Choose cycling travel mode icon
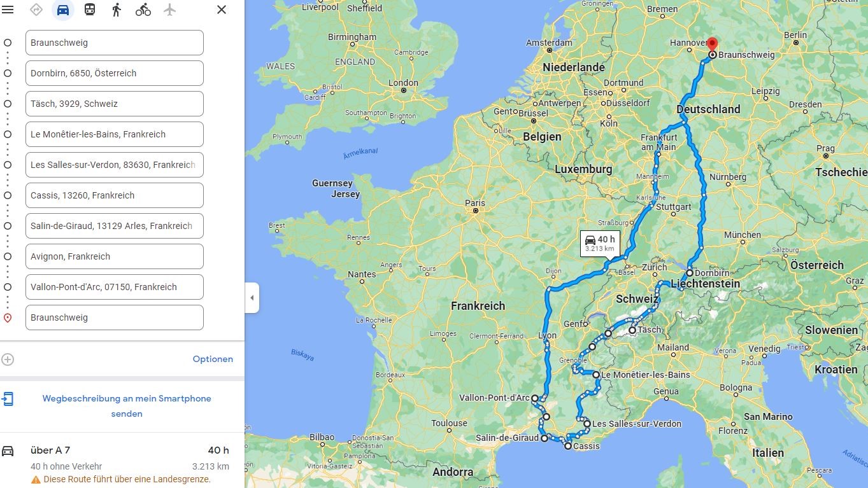The width and height of the screenshot is (868, 488). [143, 10]
